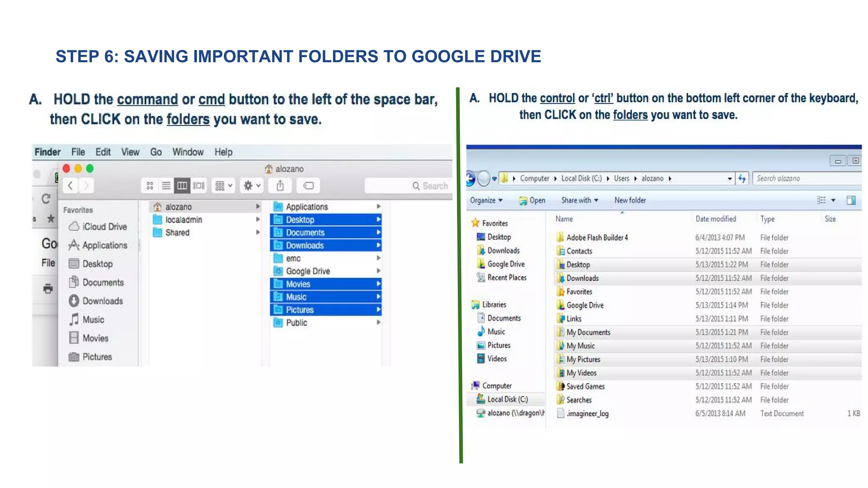Select Videos library in Explorer sidebar
This screenshot has width=868, height=488.
492,359
